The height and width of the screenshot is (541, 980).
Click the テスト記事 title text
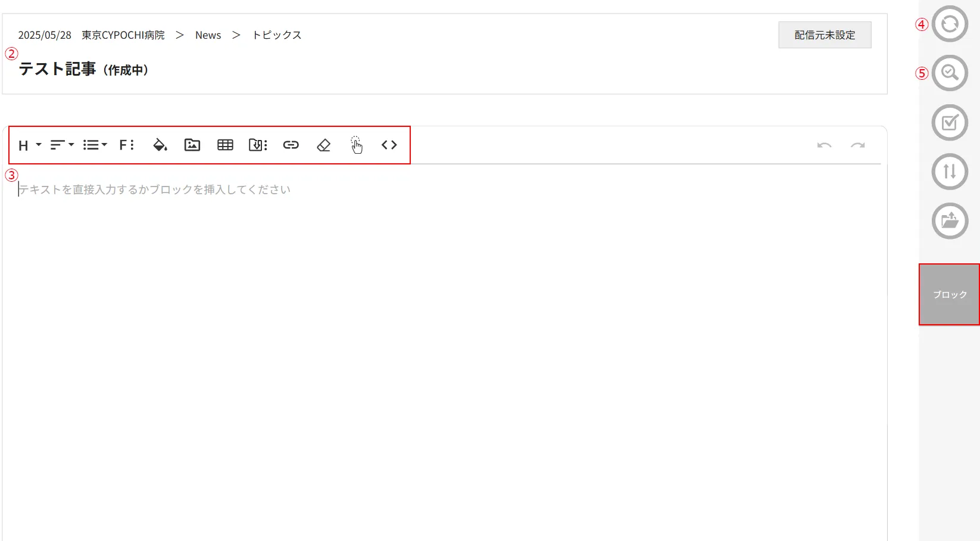pos(57,69)
